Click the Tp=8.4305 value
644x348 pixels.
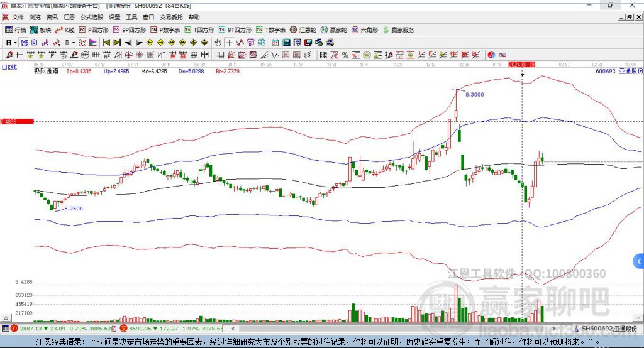(79, 71)
